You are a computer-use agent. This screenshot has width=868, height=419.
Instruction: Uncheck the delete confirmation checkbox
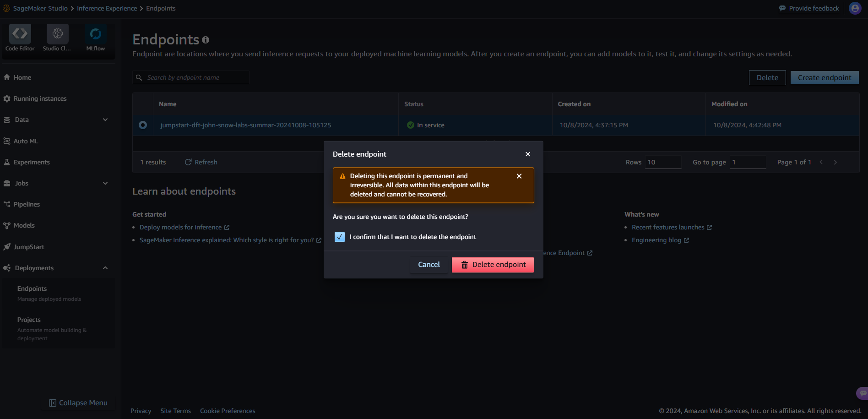[x=340, y=237]
